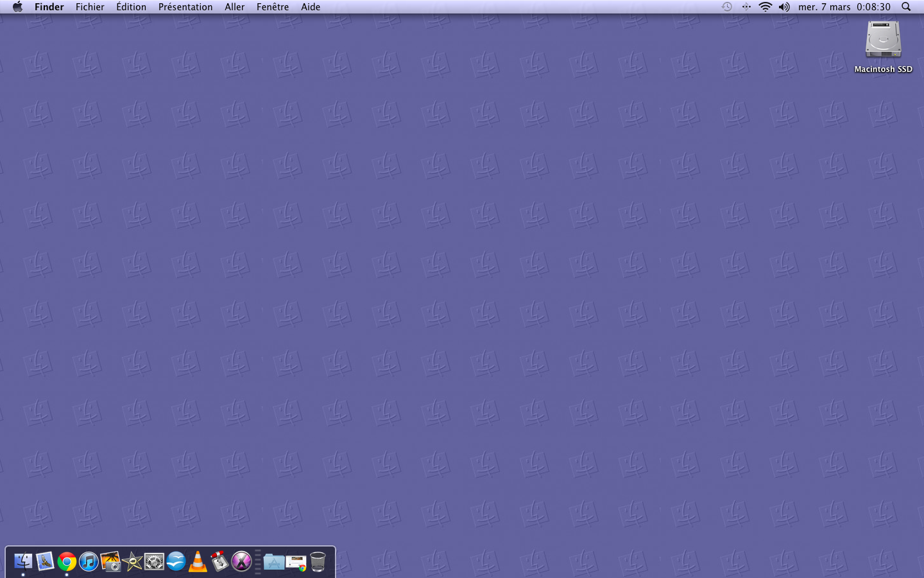Image resolution: width=924 pixels, height=578 pixels.
Task: Click the Macintosh SSD label
Action: tap(883, 69)
